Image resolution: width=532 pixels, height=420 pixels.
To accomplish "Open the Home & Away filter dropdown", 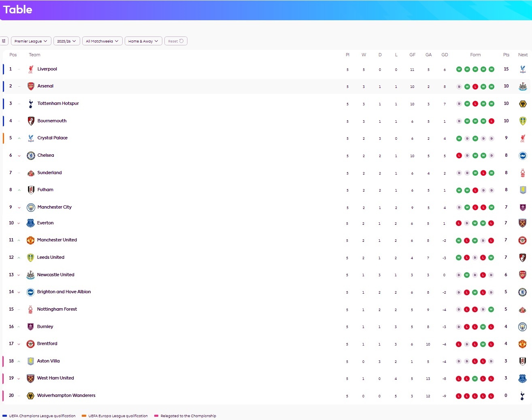I will (143, 41).
